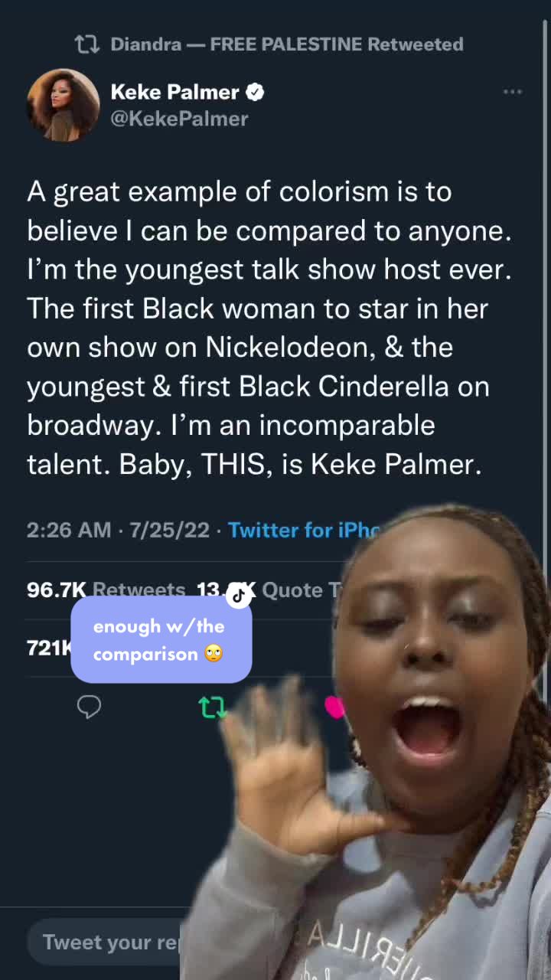
Task: Tap the eye-roll emoji in the sticker
Action: (214, 654)
